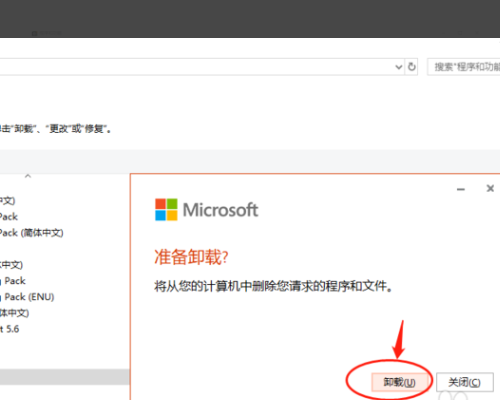Click the Microsoft logo in the dialog

coord(206,210)
